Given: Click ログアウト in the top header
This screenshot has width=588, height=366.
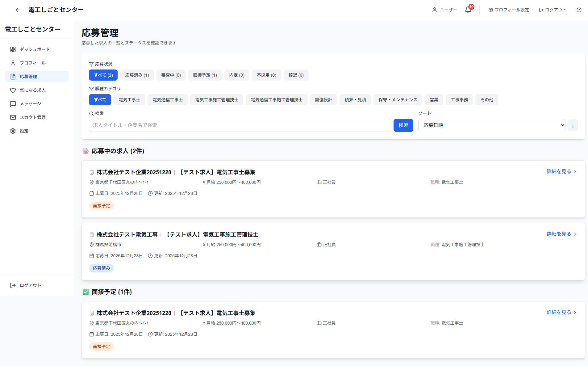Looking at the screenshot, I should [553, 10].
